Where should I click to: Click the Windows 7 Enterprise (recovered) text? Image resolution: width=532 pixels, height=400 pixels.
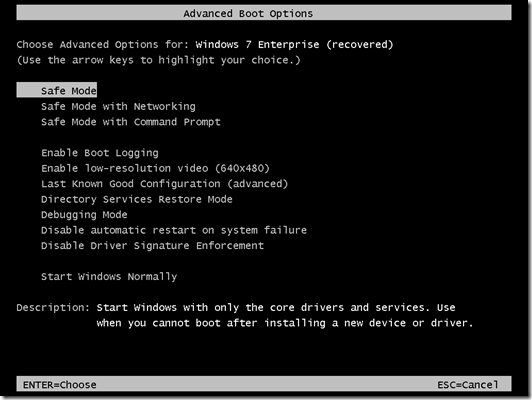point(294,45)
